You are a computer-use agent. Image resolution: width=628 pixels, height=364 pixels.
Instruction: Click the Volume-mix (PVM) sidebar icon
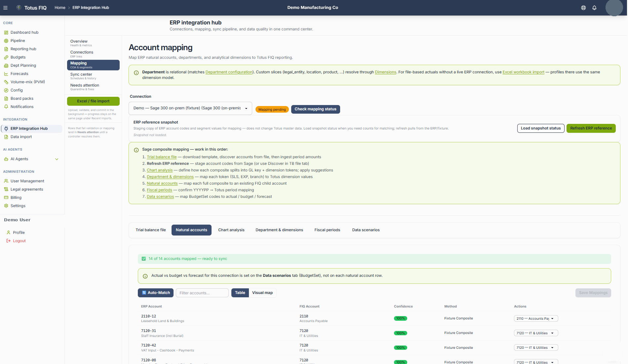tap(6, 82)
